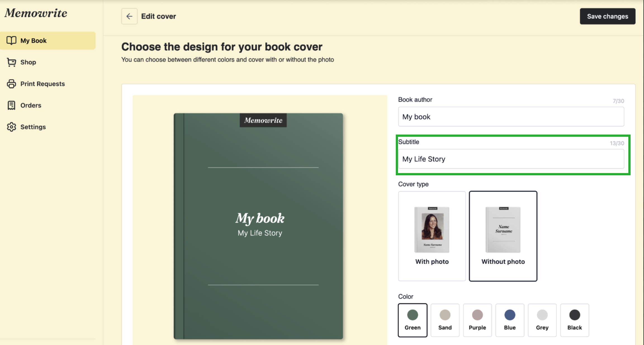Pick the Sand color swatch
The width and height of the screenshot is (644, 345).
point(445,320)
